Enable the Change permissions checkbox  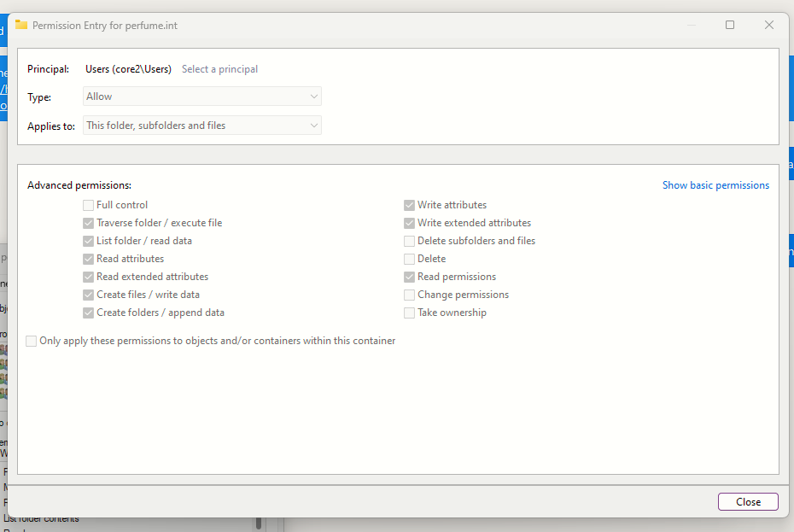410,295
